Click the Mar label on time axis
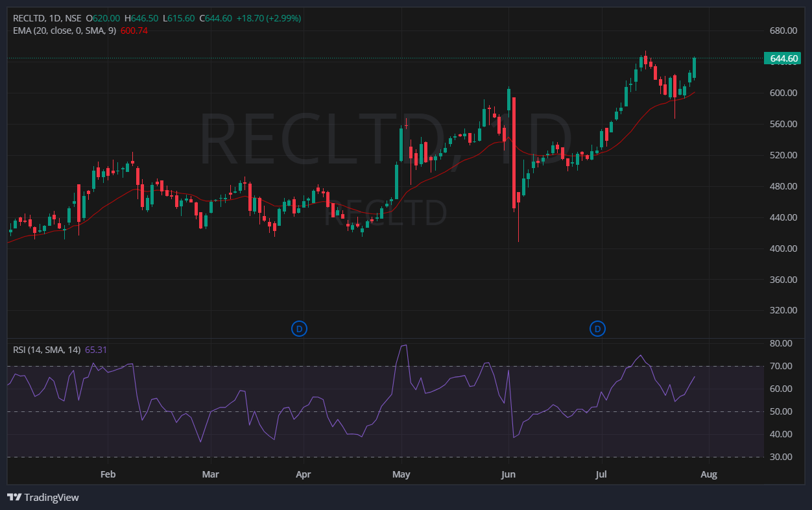 pyautogui.click(x=210, y=474)
